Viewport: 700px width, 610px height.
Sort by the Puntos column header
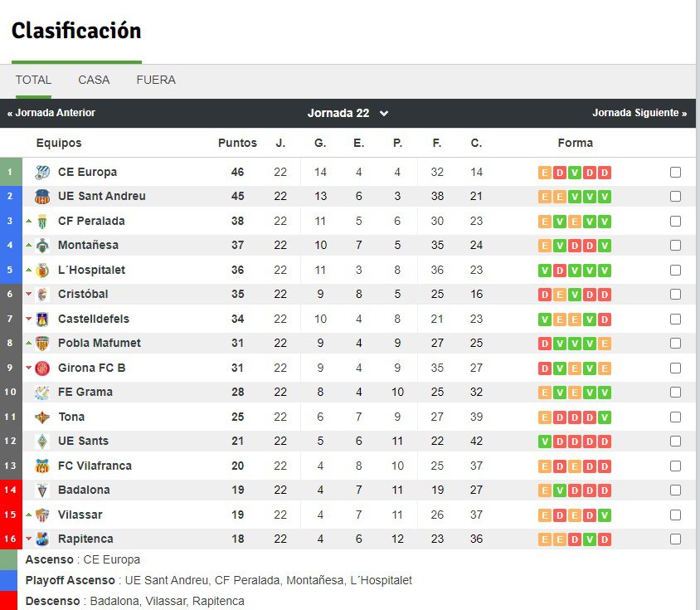click(237, 143)
